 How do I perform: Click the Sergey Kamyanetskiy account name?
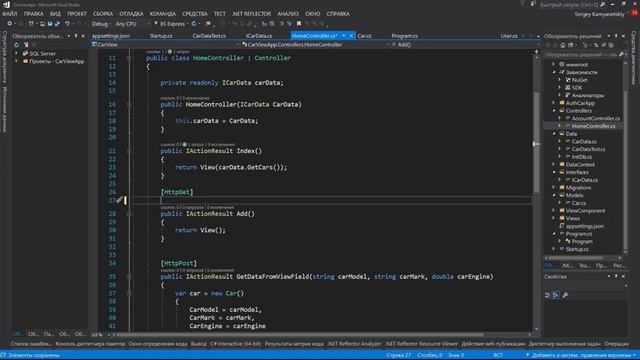pos(599,14)
